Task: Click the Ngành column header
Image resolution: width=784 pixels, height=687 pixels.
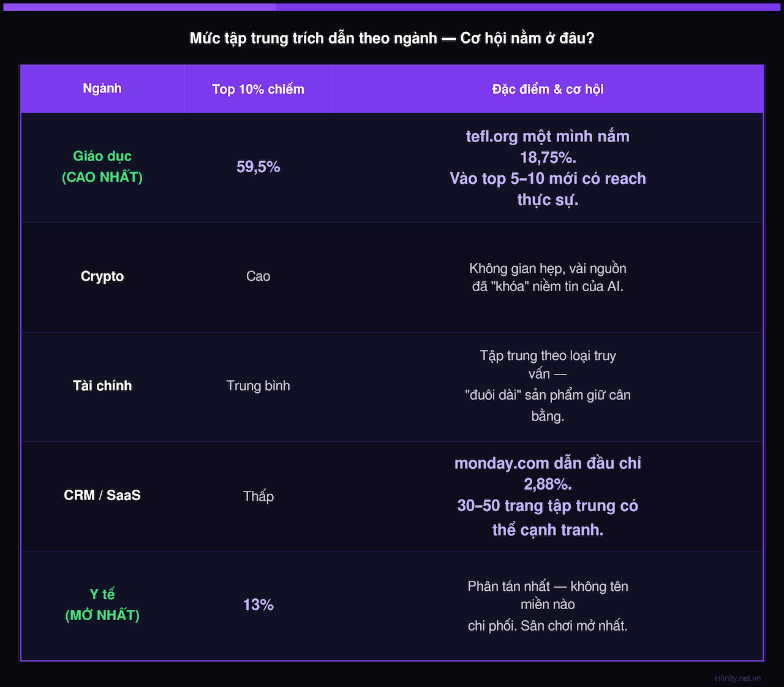Action: click(x=102, y=88)
